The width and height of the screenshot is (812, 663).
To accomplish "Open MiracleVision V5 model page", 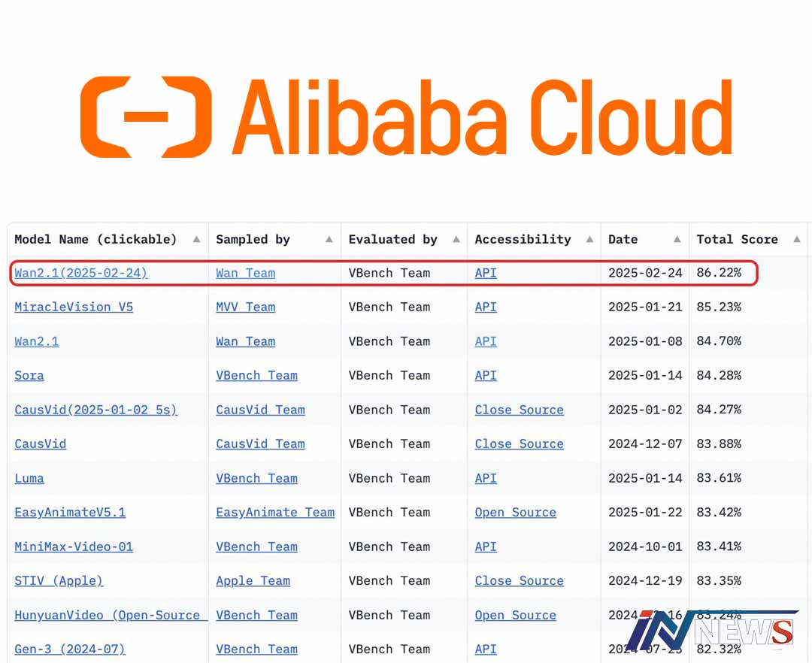I will pos(74,307).
